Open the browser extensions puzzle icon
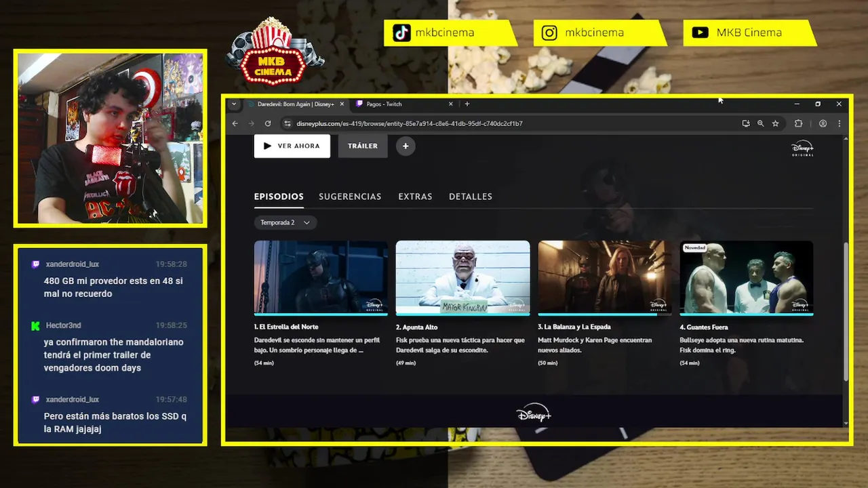 (798, 123)
